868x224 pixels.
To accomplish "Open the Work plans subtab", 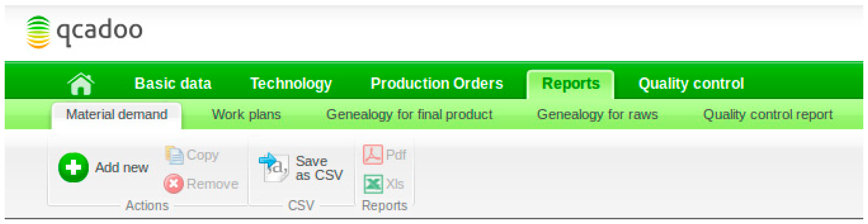I will pyautogui.click(x=246, y=114).
